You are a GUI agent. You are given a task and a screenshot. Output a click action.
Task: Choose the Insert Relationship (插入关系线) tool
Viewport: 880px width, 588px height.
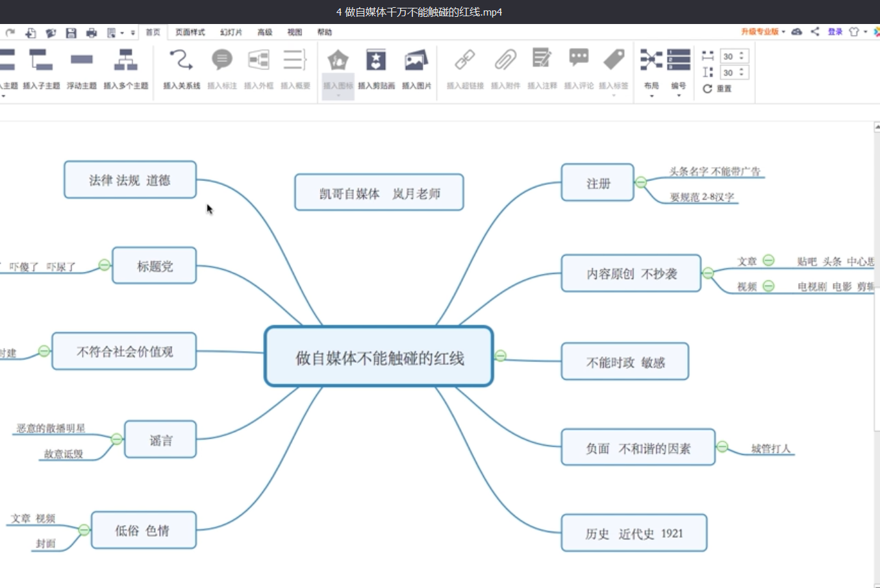pyautogui.click(x=181, y=60)
